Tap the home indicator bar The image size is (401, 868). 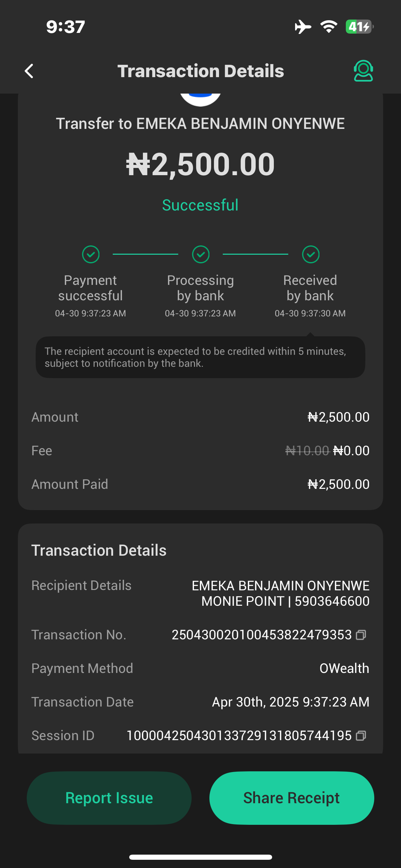click(x=200, y=857)
